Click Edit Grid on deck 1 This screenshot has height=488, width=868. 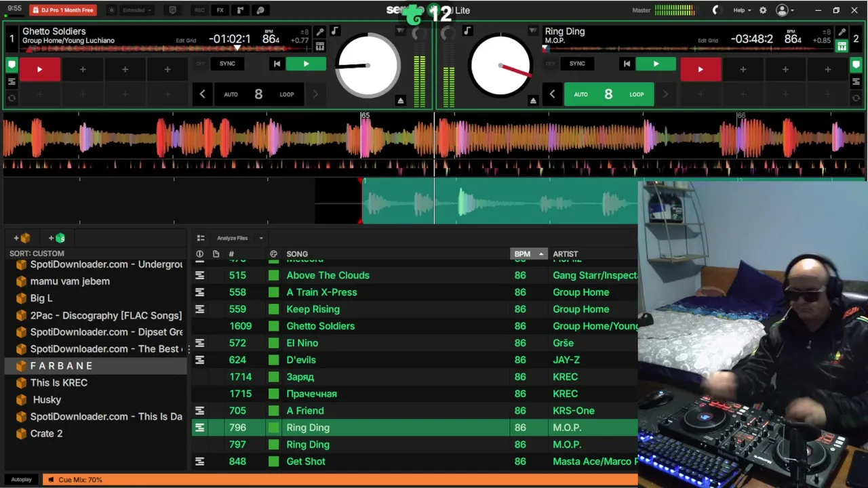click(186, 41)
